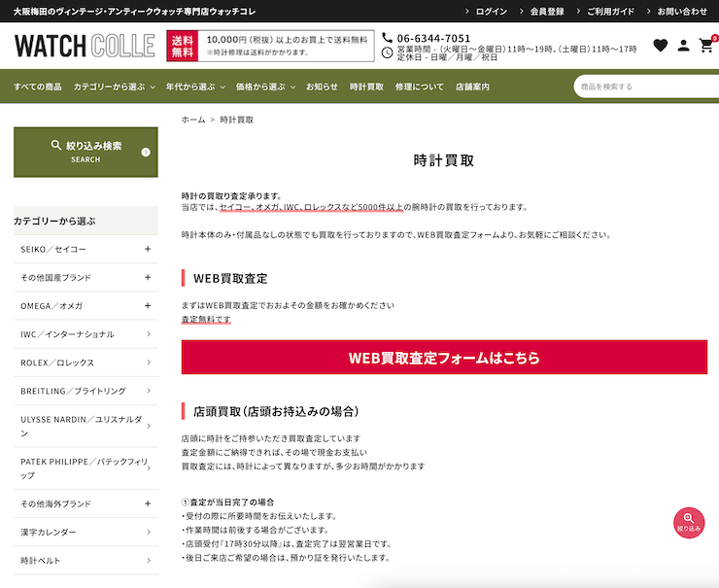719x588 pixels.
Task: Click the 査定無料です underlined text
Action: [x=206, y=319]
